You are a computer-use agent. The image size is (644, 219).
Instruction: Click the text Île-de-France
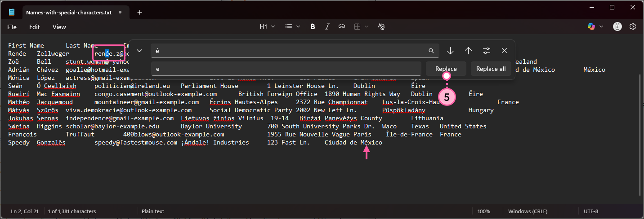click(x=409, y=134)
